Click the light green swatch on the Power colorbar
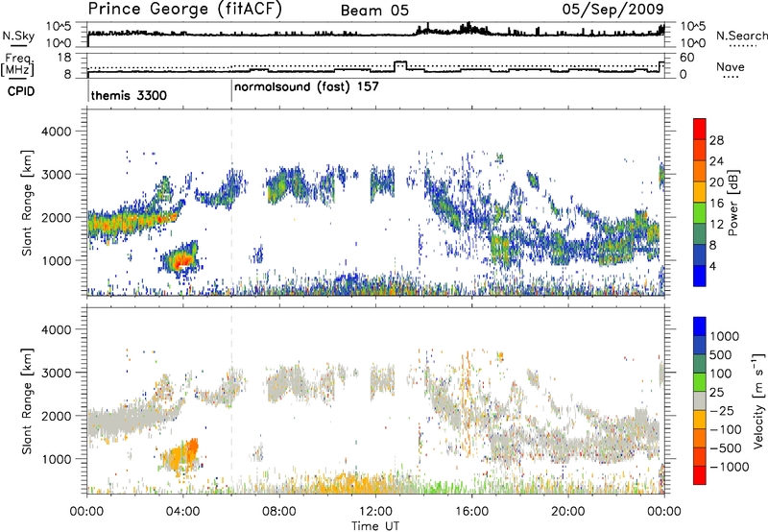 click(x=700, y=213)
